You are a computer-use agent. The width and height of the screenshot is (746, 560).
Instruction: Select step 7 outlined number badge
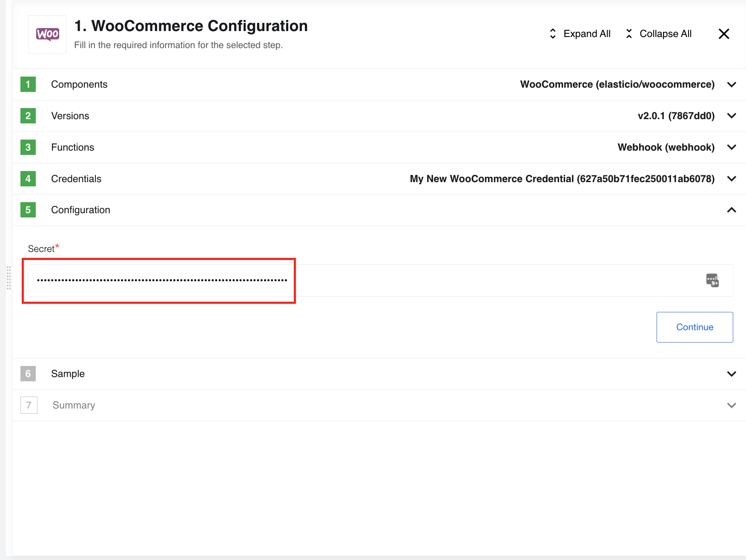tap(29, 405)
